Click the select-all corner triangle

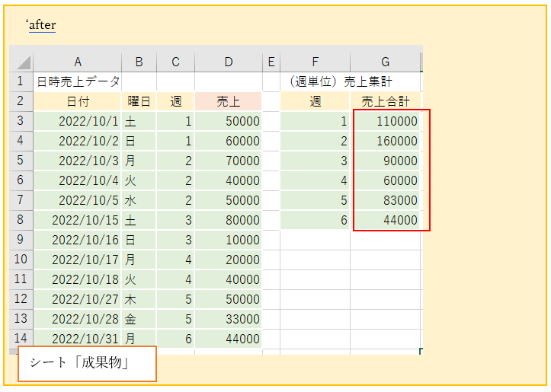(x=22, y=62)
